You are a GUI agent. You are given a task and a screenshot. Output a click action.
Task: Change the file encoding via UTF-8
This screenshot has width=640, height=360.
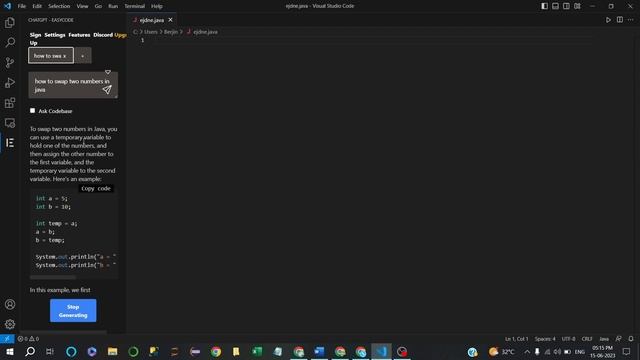click(568, 339)
